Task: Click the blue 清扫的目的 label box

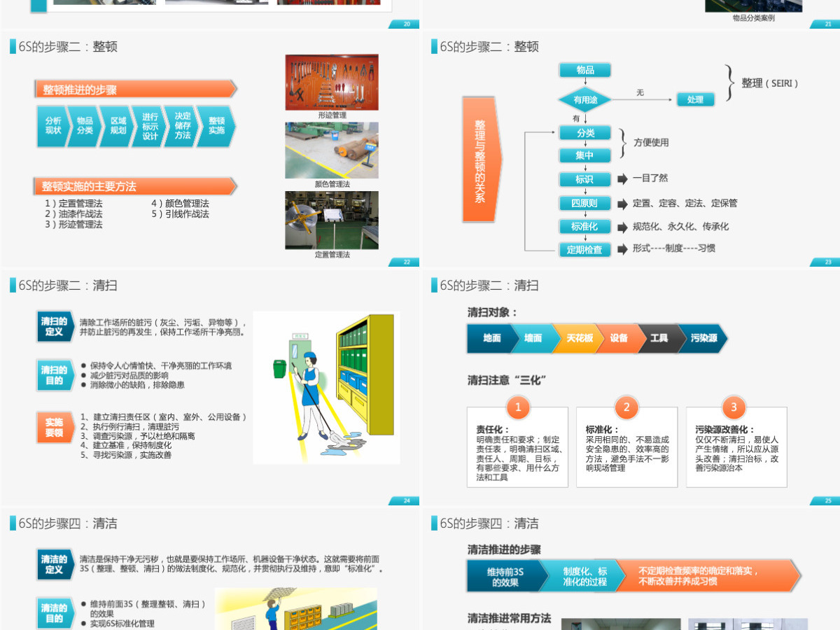Action: [55, 374]
